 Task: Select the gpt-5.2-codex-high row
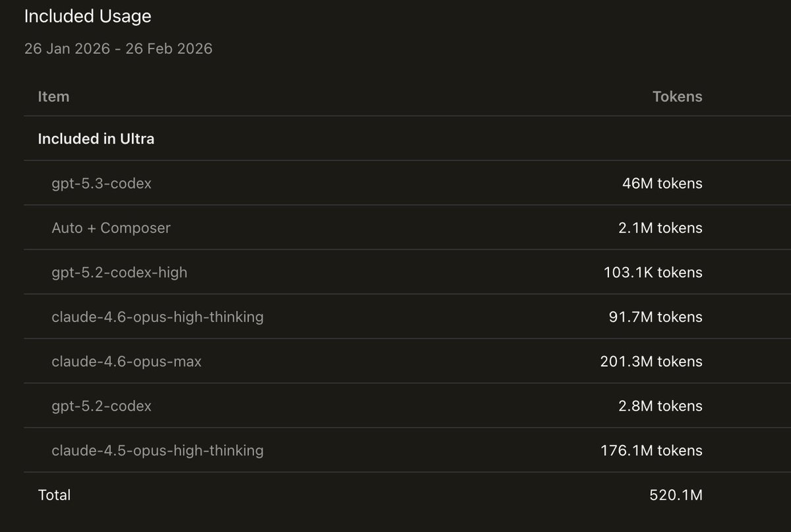pyautogui.click(x=395, y=272)
